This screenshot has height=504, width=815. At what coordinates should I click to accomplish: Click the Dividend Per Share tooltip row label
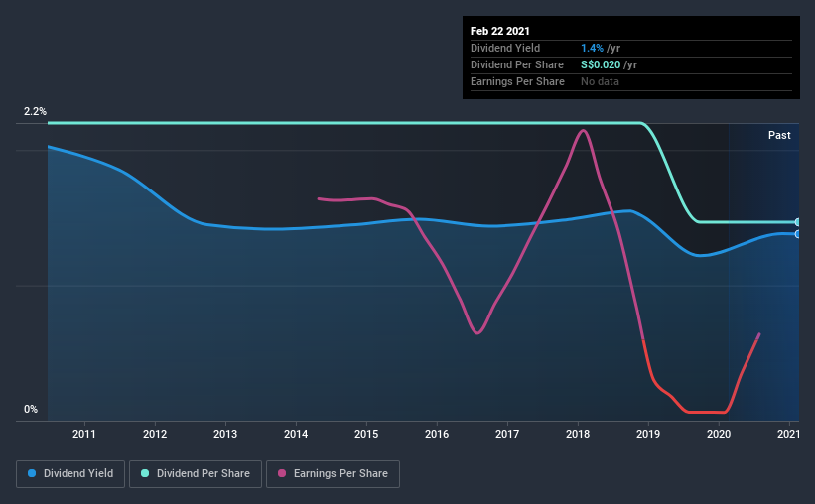(516, 64)
